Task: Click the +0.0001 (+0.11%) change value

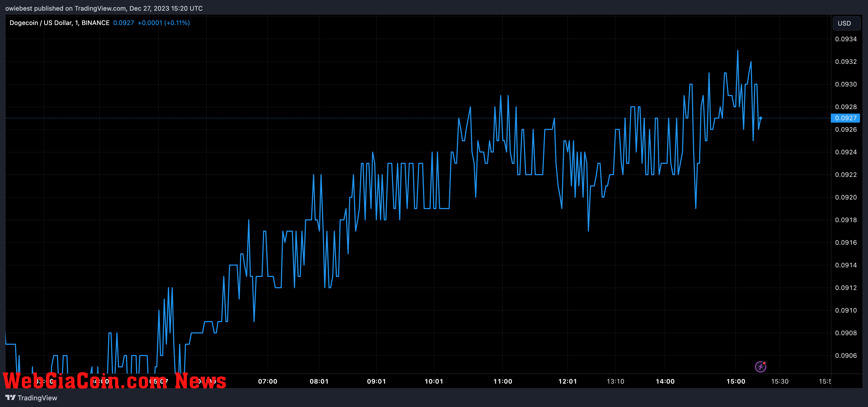Action: coord(164,23)
